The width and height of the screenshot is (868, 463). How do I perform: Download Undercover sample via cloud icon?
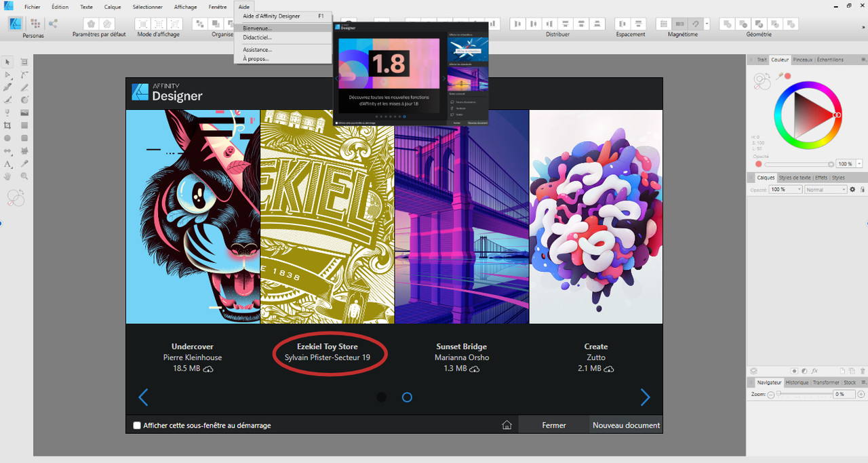click(209, 369)
